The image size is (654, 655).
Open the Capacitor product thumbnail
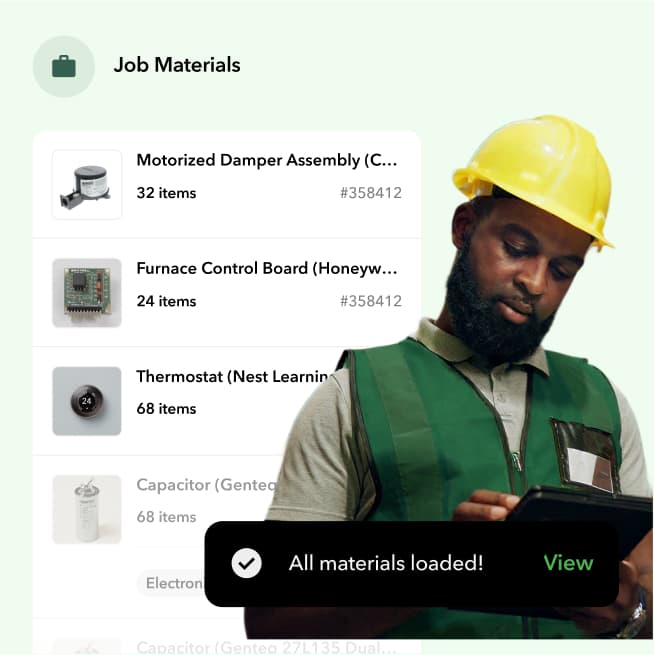(87, 509)
